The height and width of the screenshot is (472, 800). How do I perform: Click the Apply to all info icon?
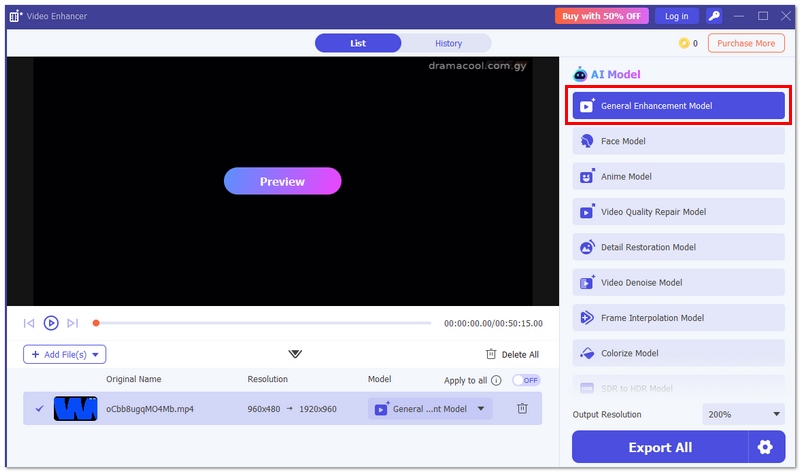tap(496, 381)
